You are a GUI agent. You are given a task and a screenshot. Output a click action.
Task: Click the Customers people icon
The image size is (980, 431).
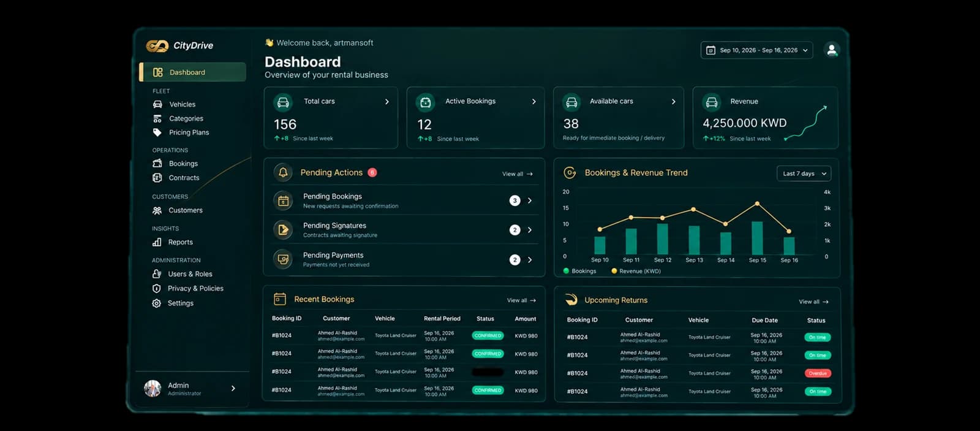click(157, 210)
